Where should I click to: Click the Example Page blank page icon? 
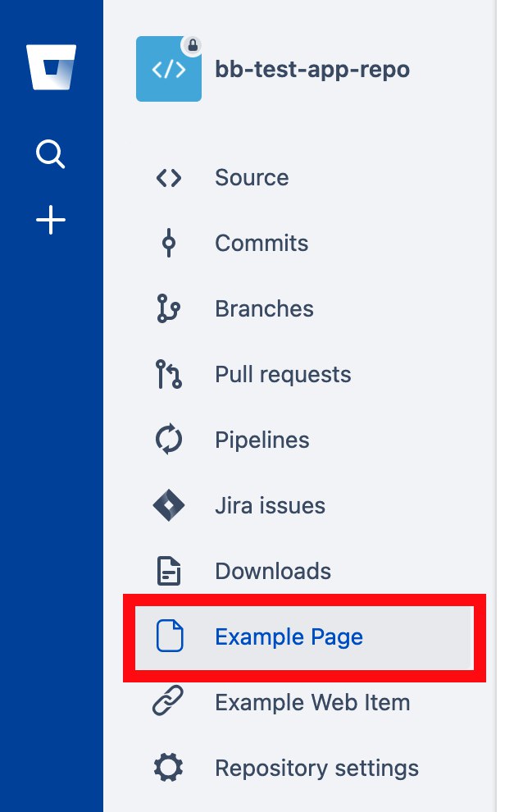[170, 636]
